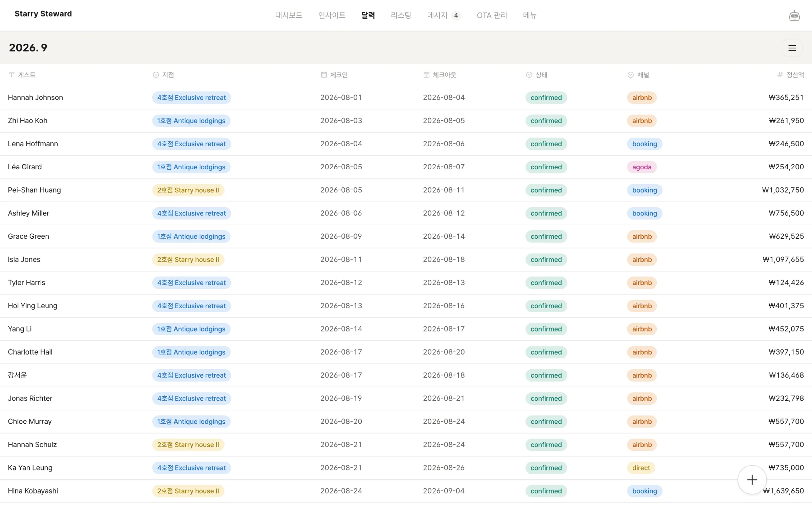Open the robot assistant icon

point(794,16)
